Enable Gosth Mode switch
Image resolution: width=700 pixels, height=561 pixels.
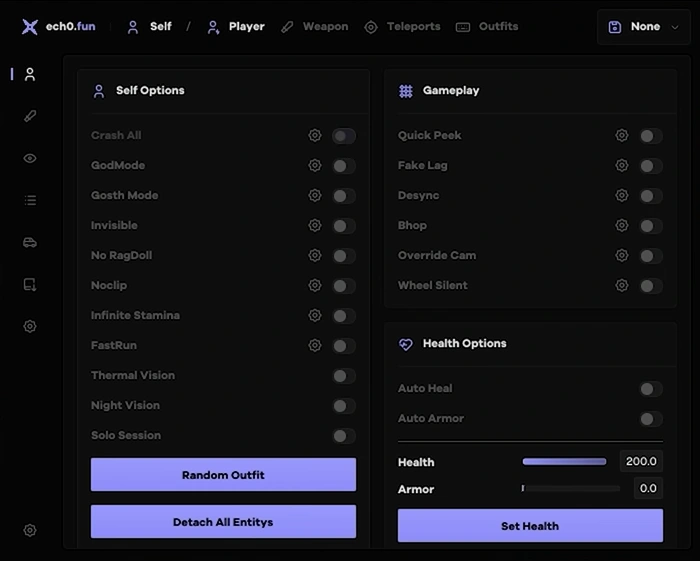click(x=344, y=196)
